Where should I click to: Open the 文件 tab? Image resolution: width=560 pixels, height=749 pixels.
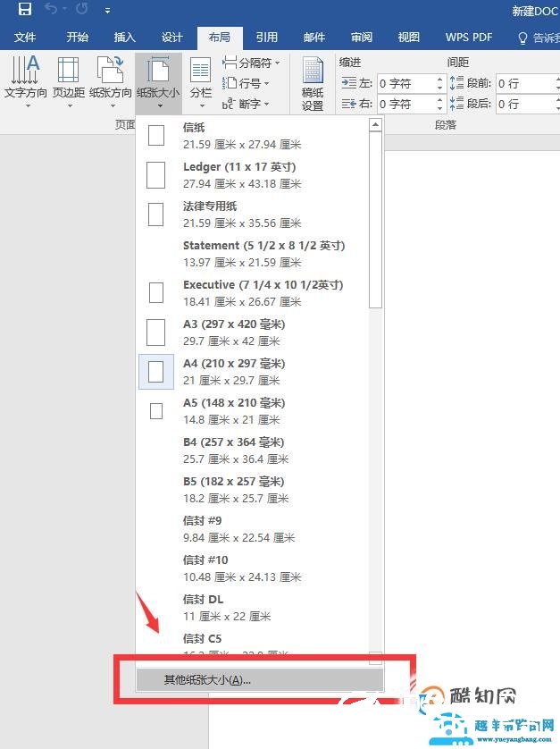[25, 38]
